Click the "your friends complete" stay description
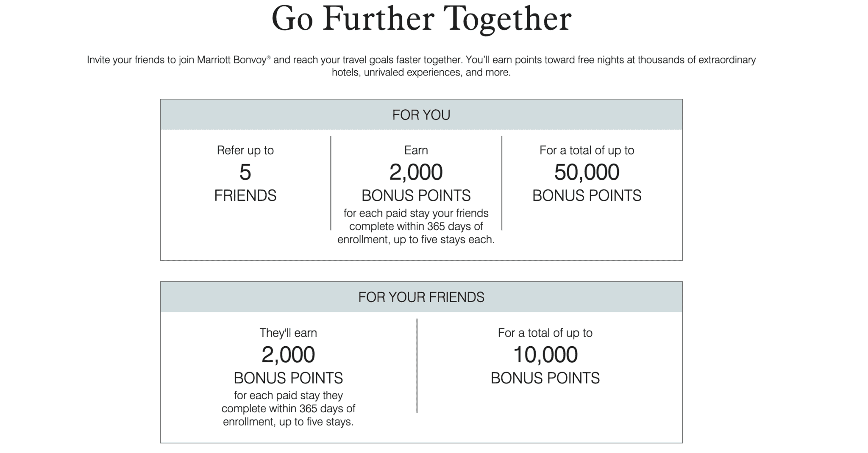Screen dimensions: 868x453 (416, 226)
